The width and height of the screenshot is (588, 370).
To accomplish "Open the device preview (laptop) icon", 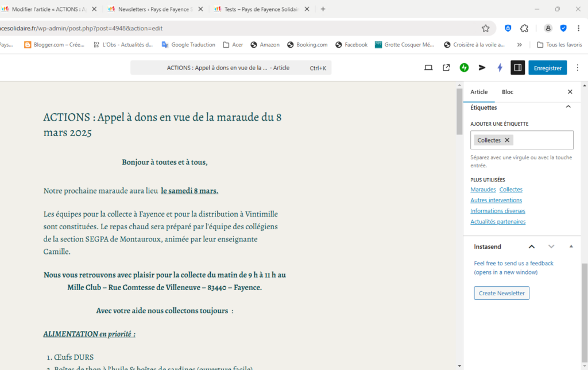I will click(x=428, y=68).
